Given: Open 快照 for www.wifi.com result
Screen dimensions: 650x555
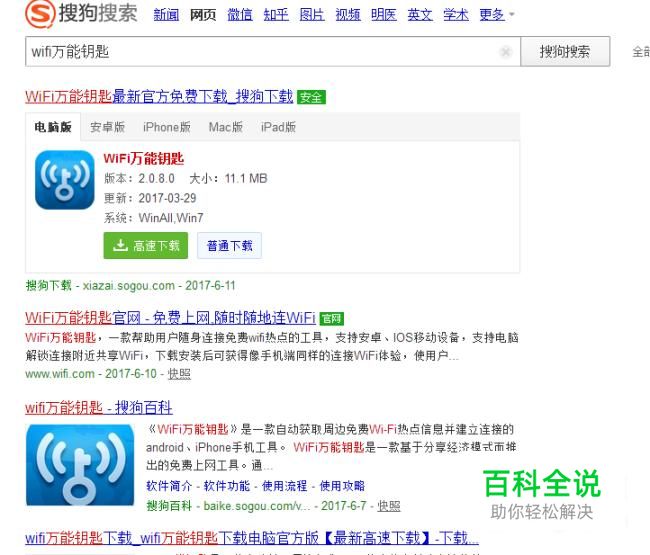Looking at the screenshot, I should 179,374.
